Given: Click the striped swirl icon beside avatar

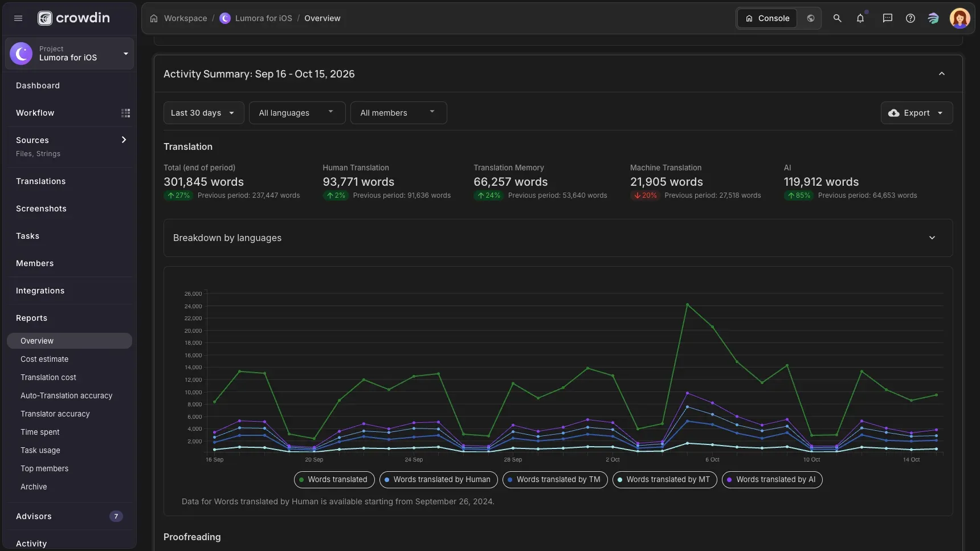Looking at the screenshot, I should [933, 18].
